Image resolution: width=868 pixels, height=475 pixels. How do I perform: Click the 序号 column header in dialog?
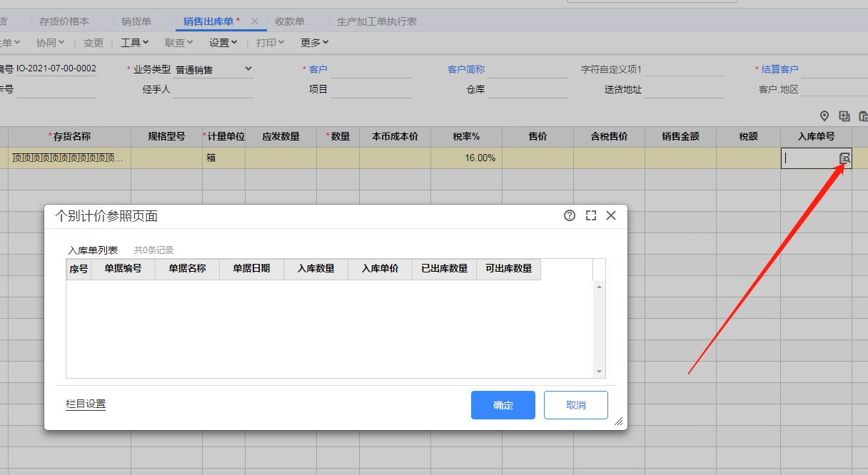tap(79, 269)
